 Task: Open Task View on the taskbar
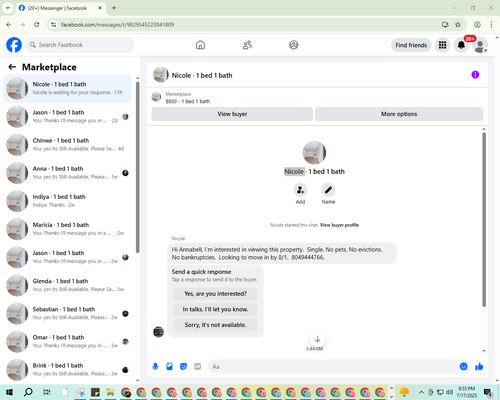click(x=47, y=392)
